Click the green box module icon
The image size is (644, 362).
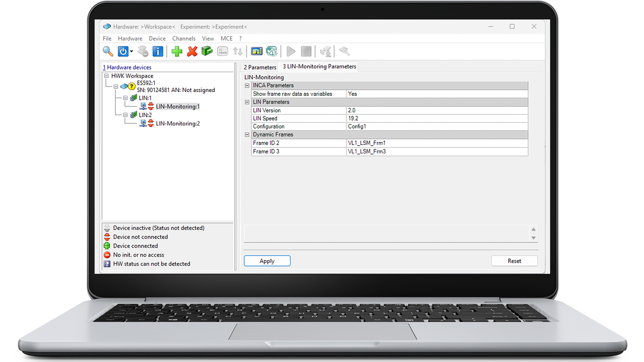[207, 51]
